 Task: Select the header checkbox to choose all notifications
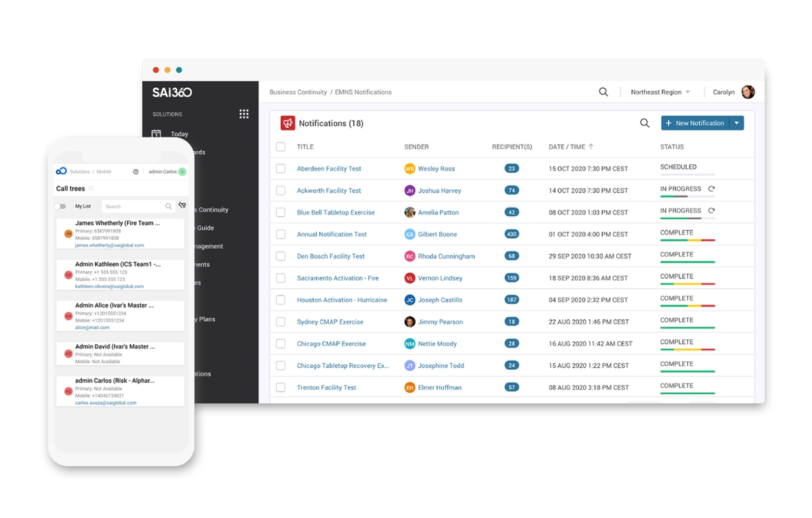pos(281,146)
